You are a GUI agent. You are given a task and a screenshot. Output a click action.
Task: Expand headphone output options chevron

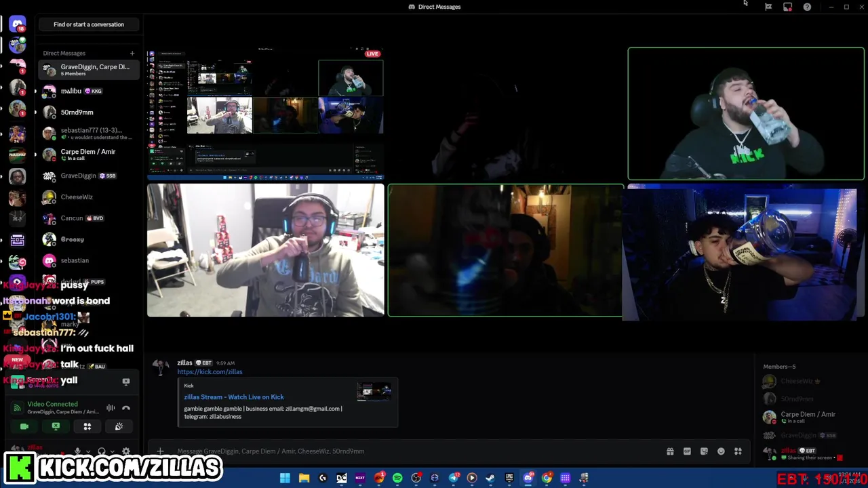point(112,451)
